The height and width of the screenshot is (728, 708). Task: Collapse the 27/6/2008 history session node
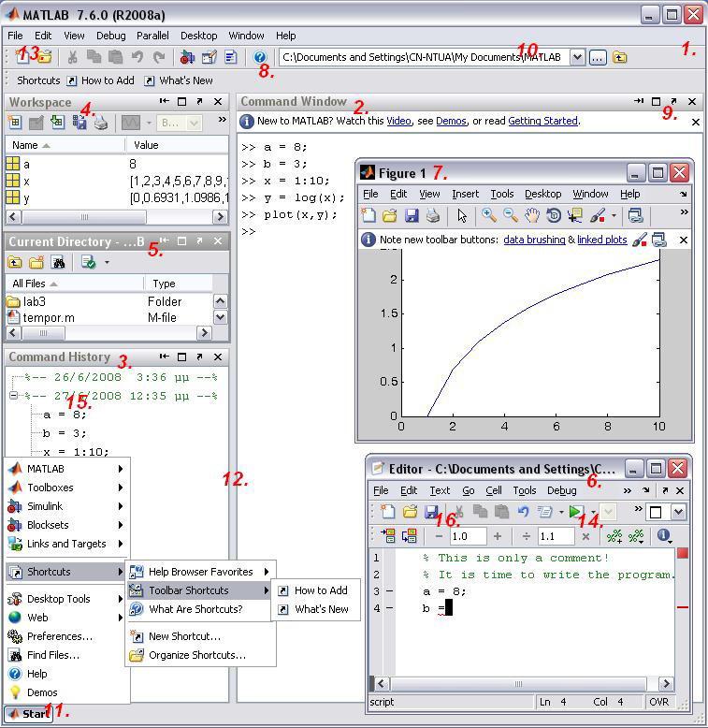(13, 396)
